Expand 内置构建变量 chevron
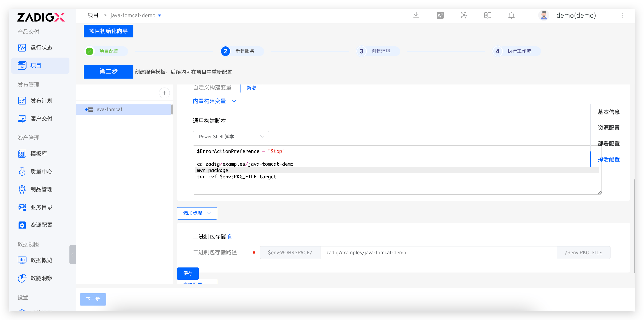 234,101
